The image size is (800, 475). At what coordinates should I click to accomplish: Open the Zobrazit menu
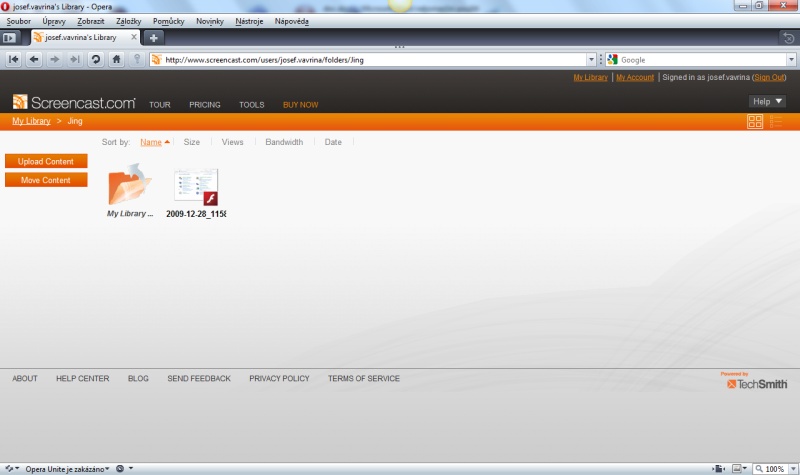pyautogui.click(x=91, y=21)
